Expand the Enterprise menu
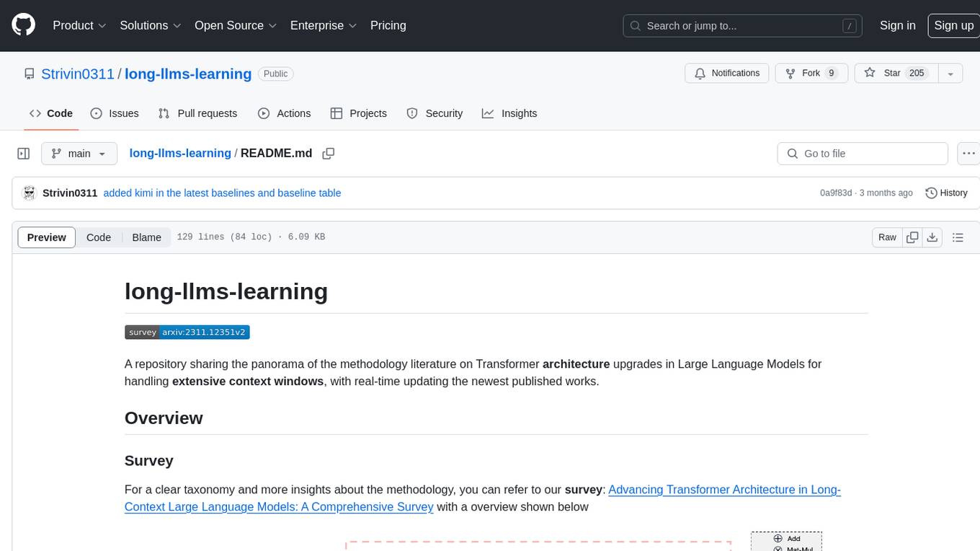Screen dimensions: 980x551 324,25
